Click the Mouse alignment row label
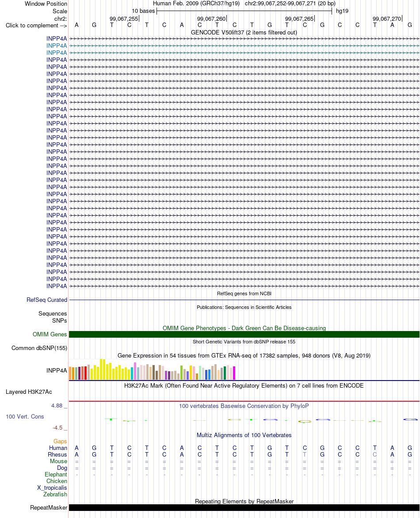420x518 pixels. click(x=58, y=461)
